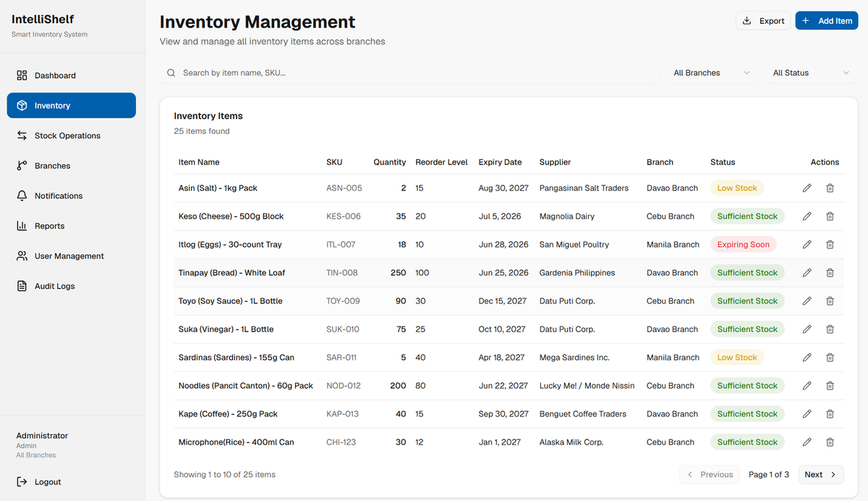This screenshot has height=501, width=868.
Task: Click the Expiry Date column header
Action: 501,162
